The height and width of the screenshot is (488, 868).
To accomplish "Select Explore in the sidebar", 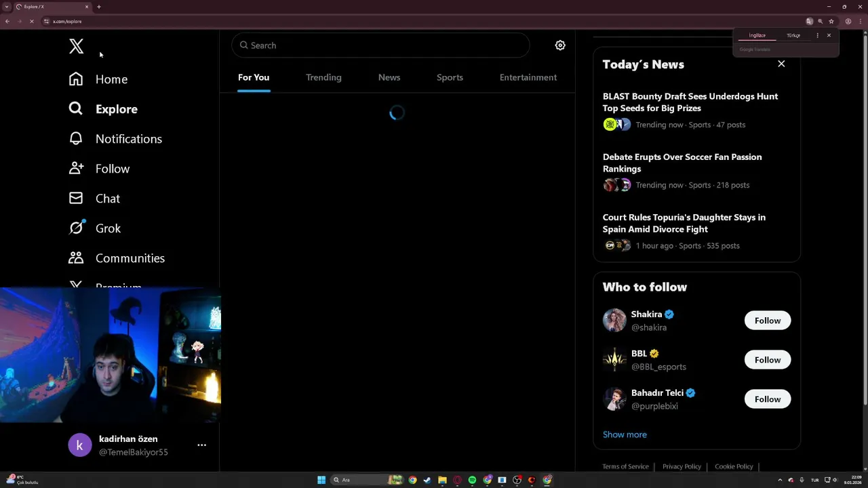I will pyautogui.click(x=103, y=109).
